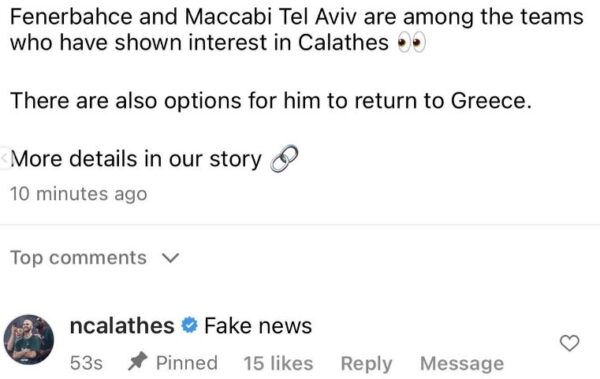View the 15 likes list
600x379 pixels.
click(x=278, y=363)
